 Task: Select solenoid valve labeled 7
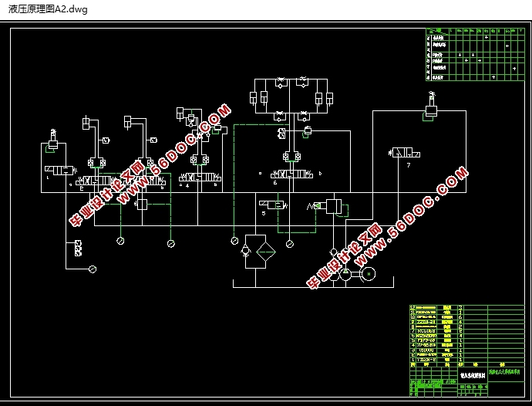[400, 154]
